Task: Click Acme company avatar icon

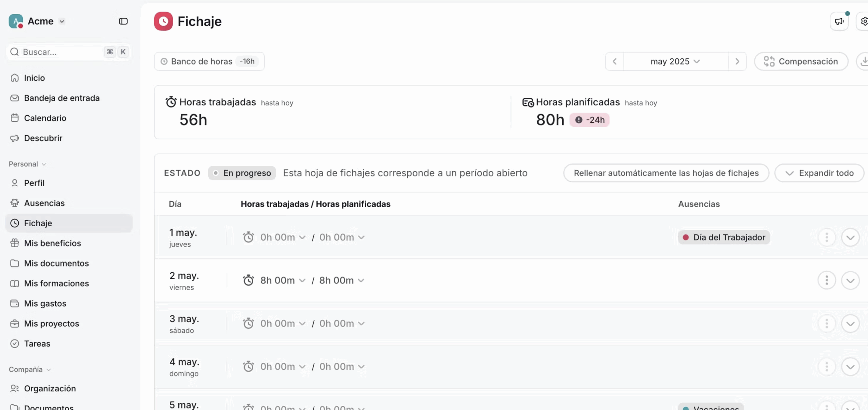Action: click(16, 21)
